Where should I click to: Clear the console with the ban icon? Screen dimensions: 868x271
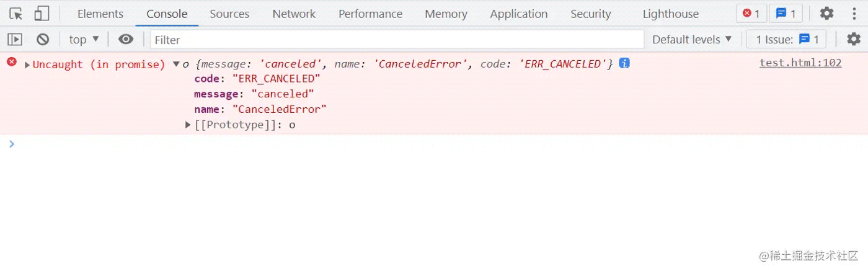pyautogui.click(x=43, y=40)
